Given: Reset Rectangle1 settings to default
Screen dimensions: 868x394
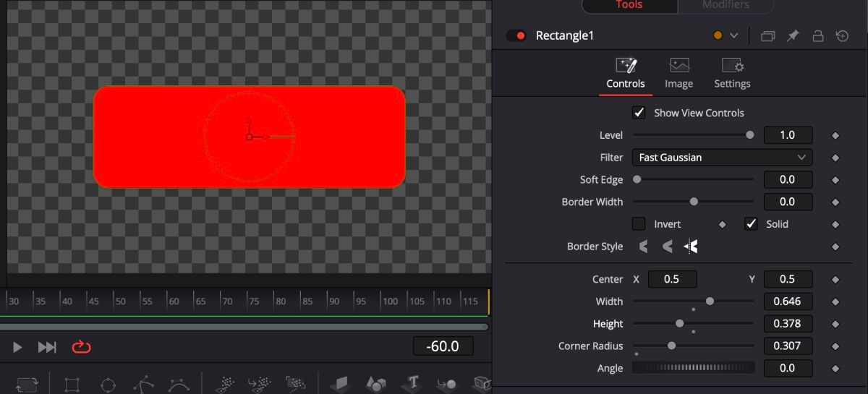Looking at the screenshot, I should (843, 35).
